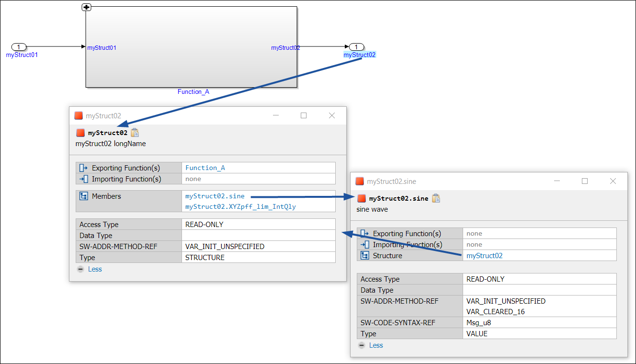
Task: Click the Members tree icon in myStruct02 window
Action: point(84,196)
